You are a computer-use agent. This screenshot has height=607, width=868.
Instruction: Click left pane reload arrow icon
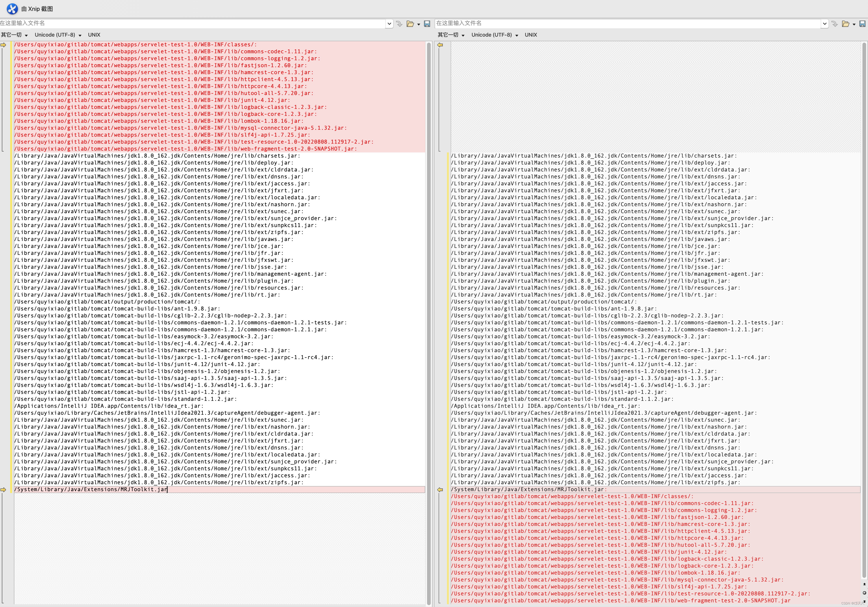pos(399,24)
